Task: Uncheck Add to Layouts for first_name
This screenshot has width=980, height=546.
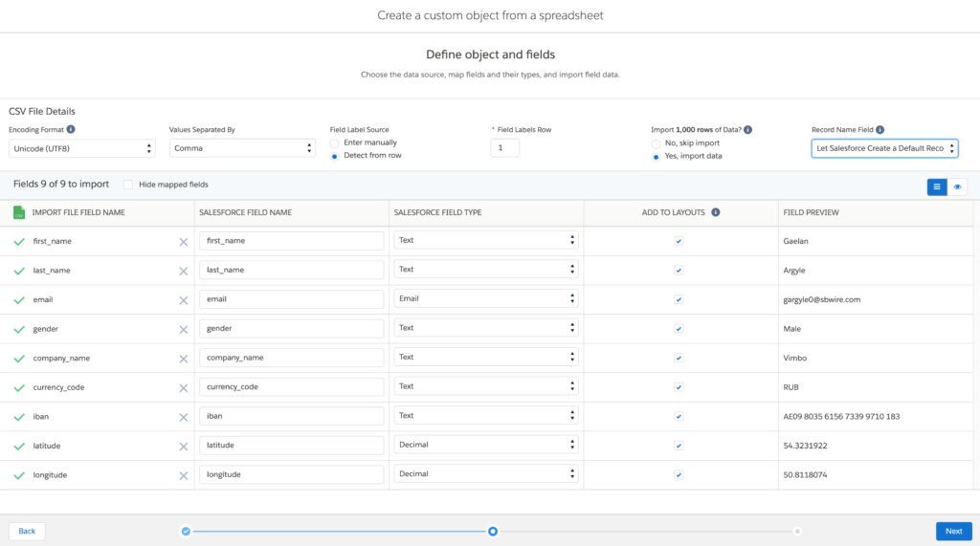Action: 679,241
